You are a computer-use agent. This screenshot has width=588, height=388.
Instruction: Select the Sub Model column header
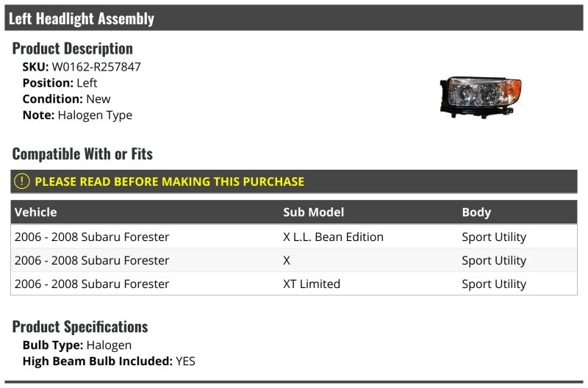point(313,212)
